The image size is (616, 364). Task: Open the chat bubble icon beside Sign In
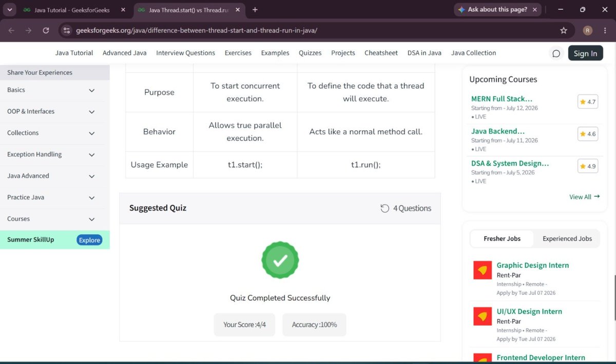pos(556,53)
